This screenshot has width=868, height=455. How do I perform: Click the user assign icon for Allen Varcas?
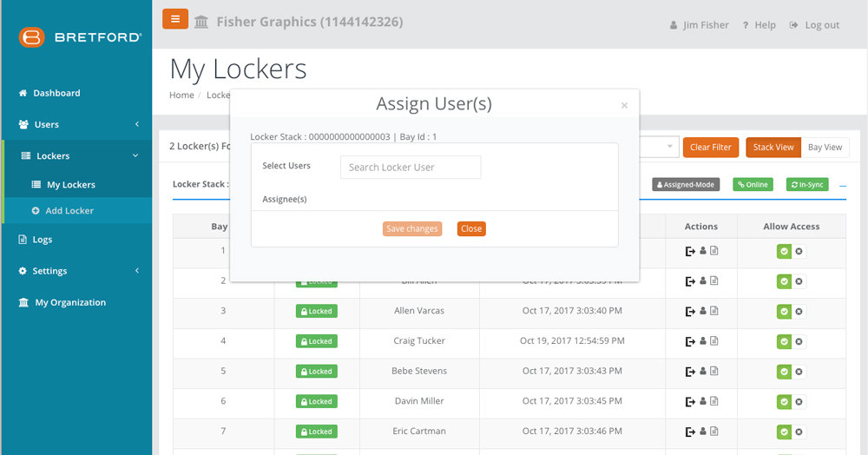coord(703,311)
